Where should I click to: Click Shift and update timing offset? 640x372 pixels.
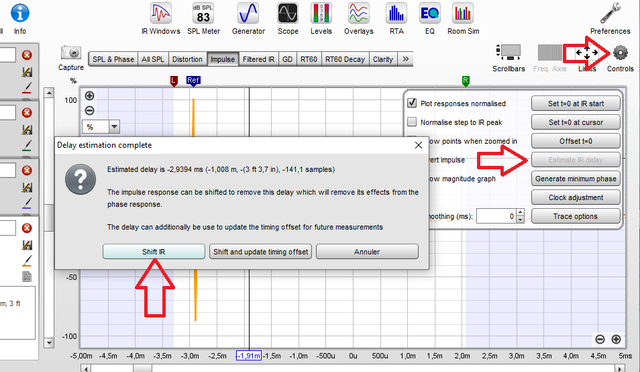click(260, 252)
